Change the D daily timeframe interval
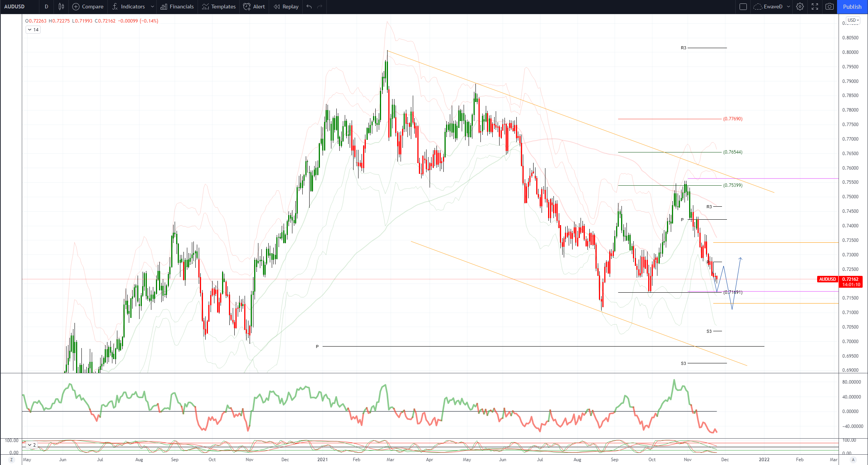 [x=46, y=6]
